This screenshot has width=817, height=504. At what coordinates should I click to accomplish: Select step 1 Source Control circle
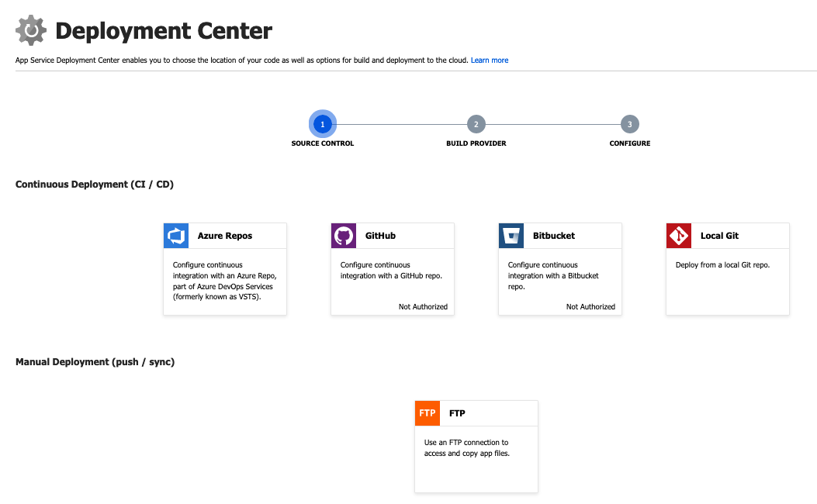(323, 124)
